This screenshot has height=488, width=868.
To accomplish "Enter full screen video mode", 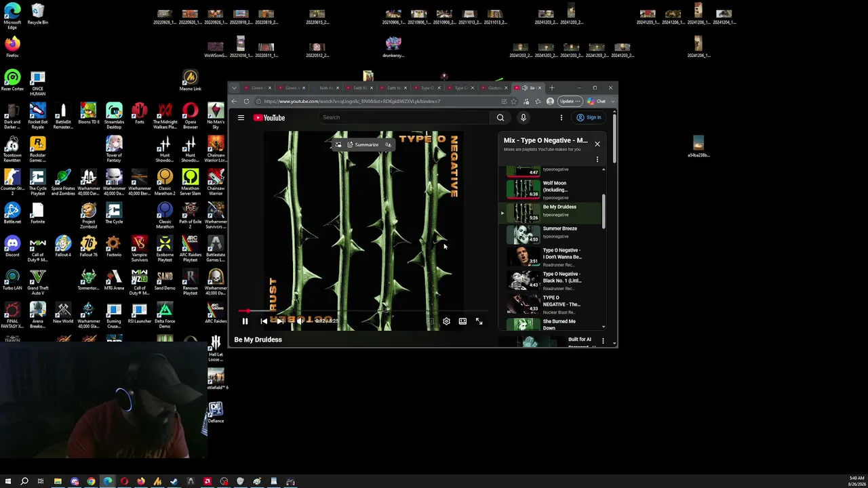I will [479, 321].
